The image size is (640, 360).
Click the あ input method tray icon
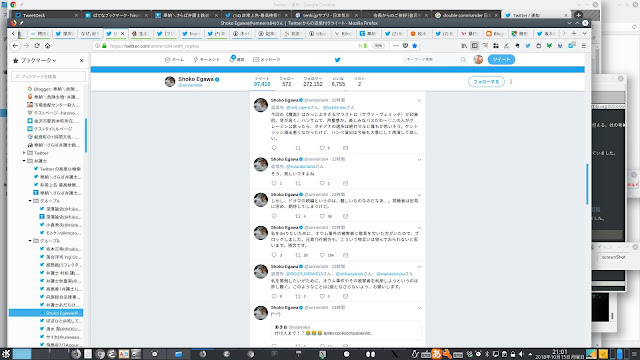[x=436, y=354]
